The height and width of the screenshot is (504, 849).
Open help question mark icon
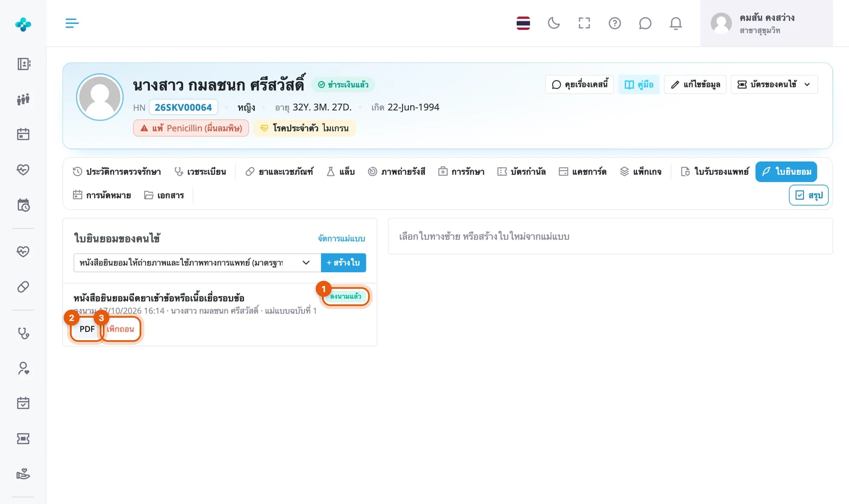tap(615, 23)
